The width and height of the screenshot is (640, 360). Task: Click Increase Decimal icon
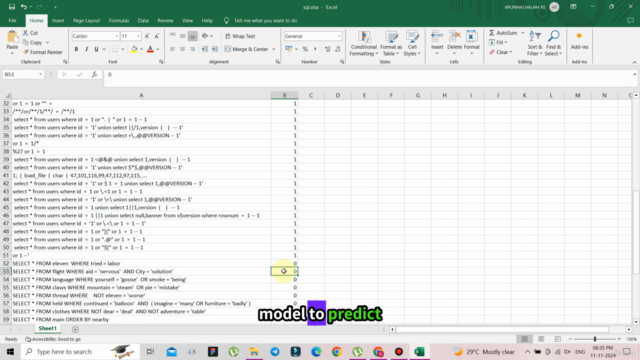(x=327, y=49)
